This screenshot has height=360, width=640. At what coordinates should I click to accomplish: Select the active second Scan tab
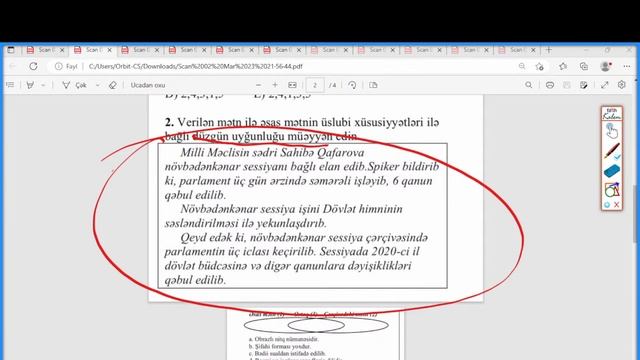click(x=92, y=50)
